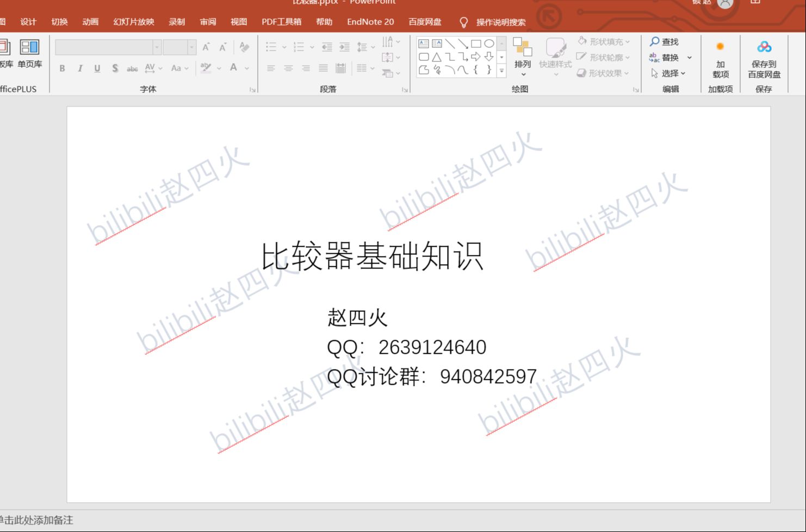This screenshot has width=806, height=532.
Task: Open align text vertical dropdown
Action: point(391,57)
